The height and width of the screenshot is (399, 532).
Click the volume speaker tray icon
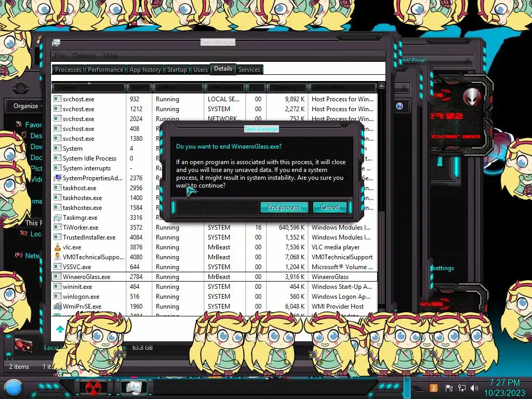point(474,388)
